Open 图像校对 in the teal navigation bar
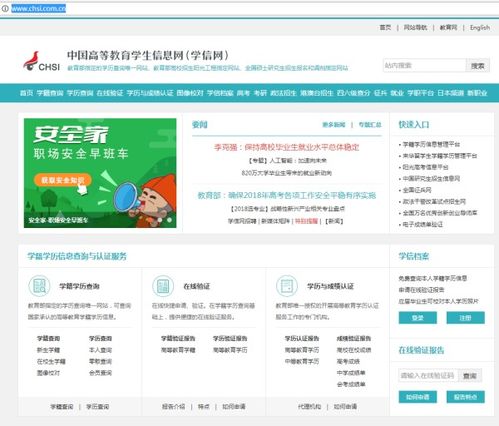 [x=190, y=93]
